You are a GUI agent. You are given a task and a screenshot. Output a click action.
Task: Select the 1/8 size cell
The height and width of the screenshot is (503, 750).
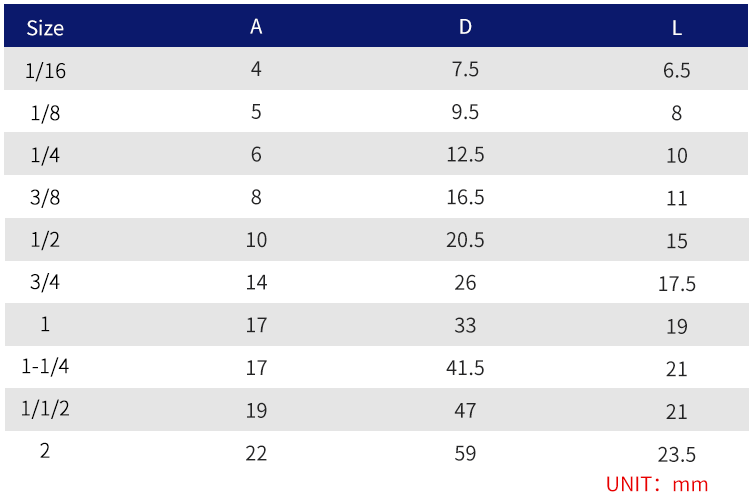[x=45, y=113]
